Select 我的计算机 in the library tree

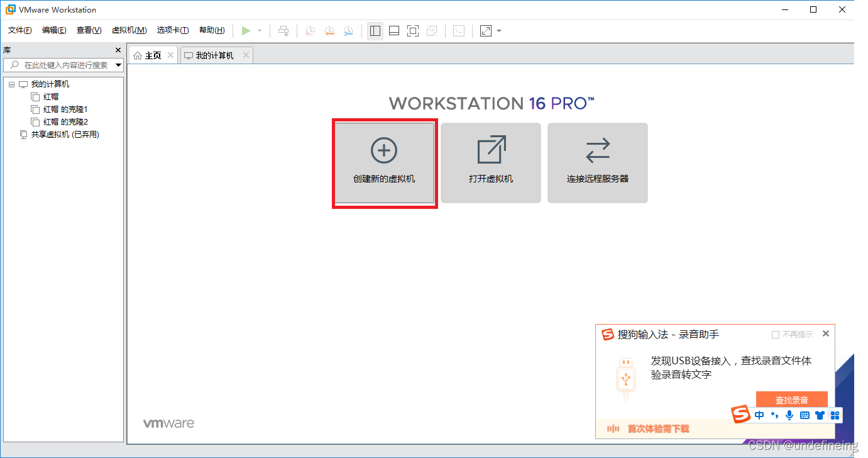pos(50,84)
